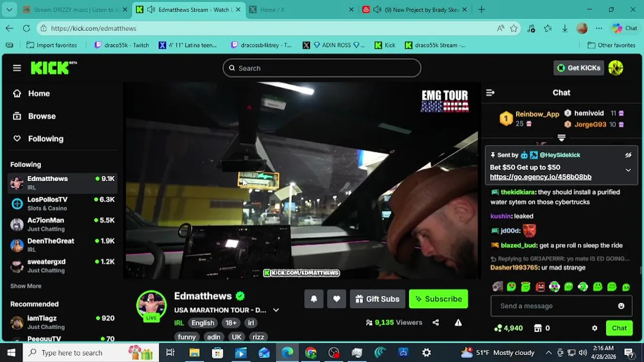This screenshot has height=362, width=644.
Task: Open Edmatthews channel in Following list
Action: (62, 183)
